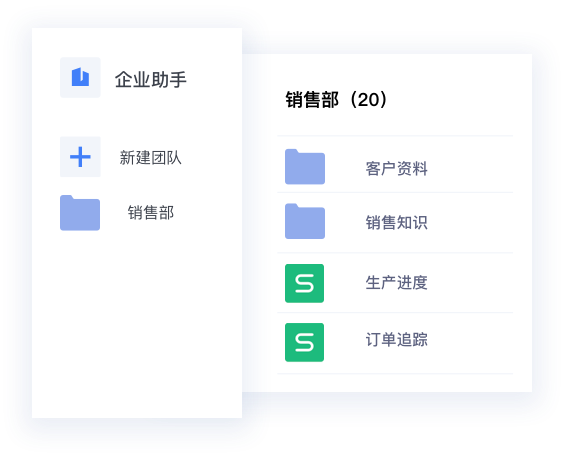The width and height of the screenshot is (564, 458).
Task: Open the 订单追踪 file name
Action: point(396,340)
